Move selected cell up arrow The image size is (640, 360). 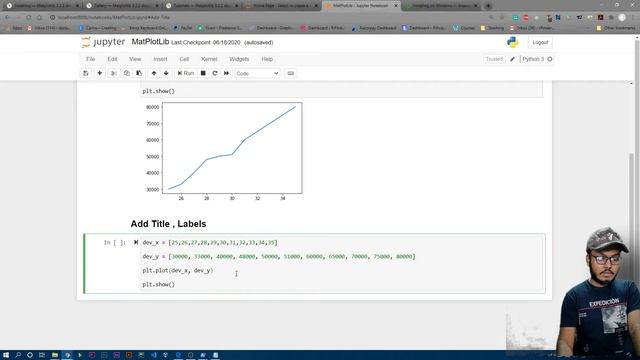pyautogui.click(x=154, y=73)
